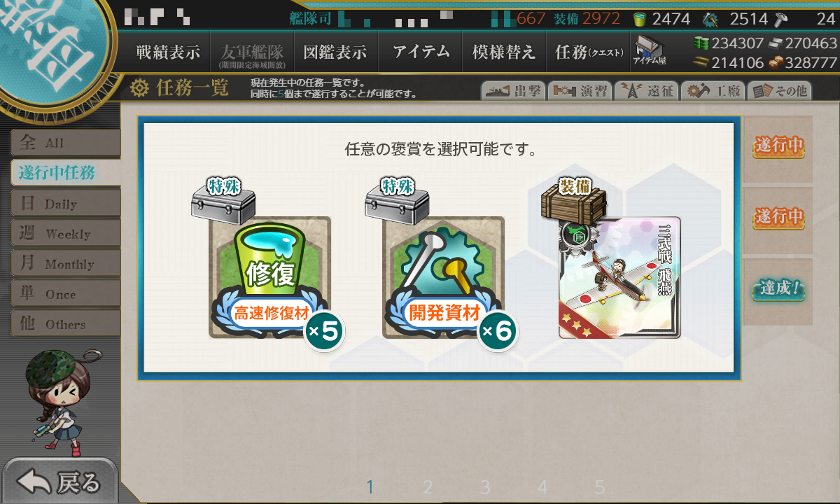Click the 戻る back button
This screenshot has width=840, height=504.
click(x=59, y=482)
